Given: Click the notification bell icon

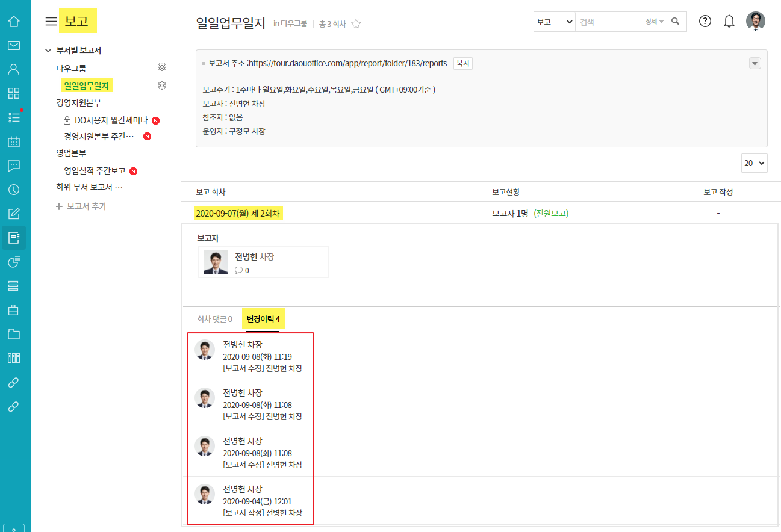Looking at the screenshot, I should 729,22.
